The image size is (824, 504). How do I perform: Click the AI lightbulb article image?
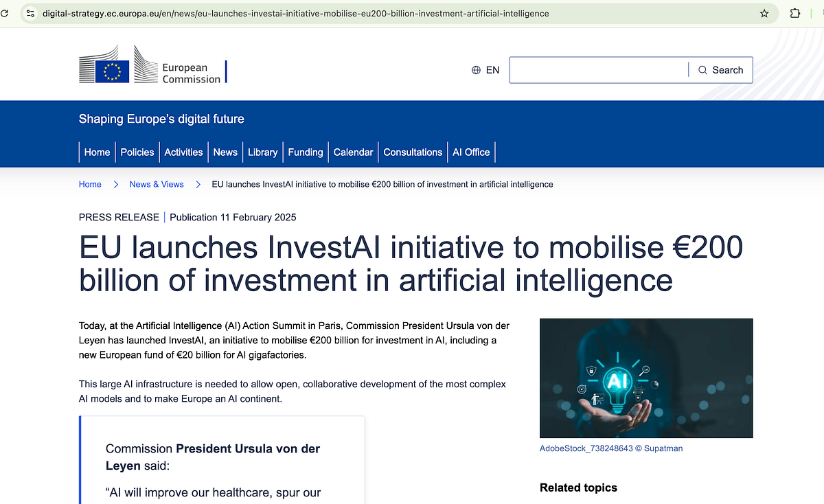(645, 378)
